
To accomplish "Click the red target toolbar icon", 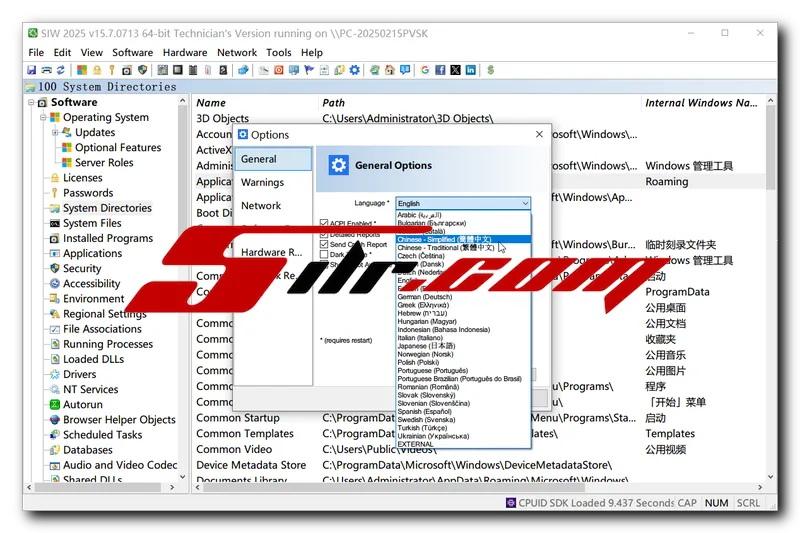I will click(279, 70).
